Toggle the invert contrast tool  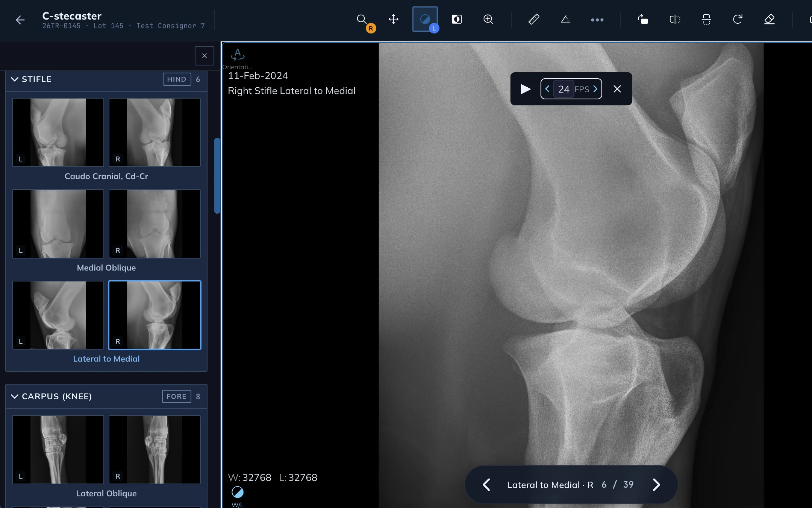456,19
